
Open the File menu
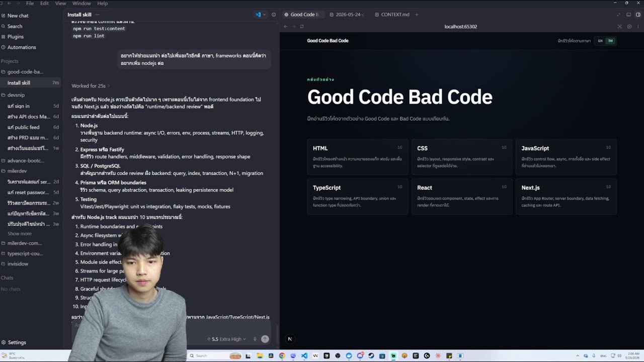[x=30, y=4]
